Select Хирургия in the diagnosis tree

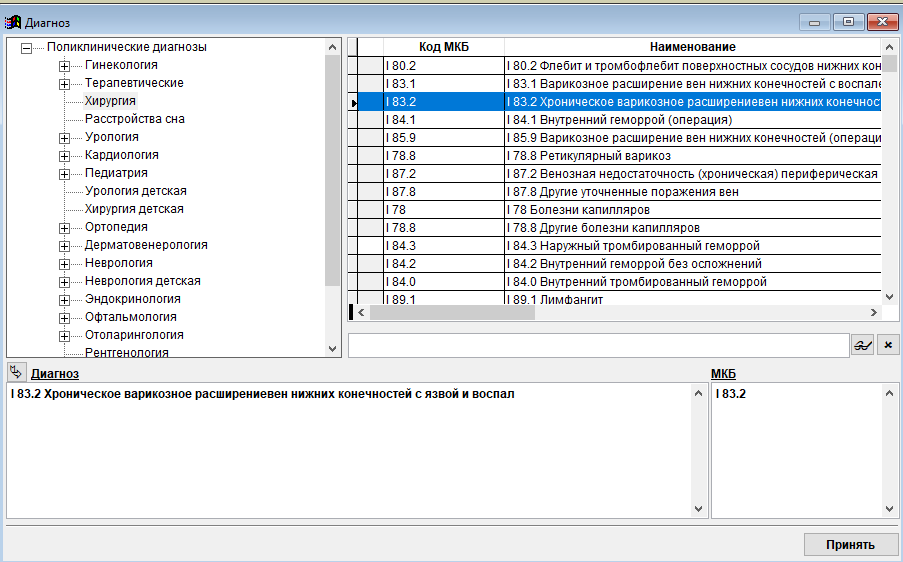(x=110, y=101)
